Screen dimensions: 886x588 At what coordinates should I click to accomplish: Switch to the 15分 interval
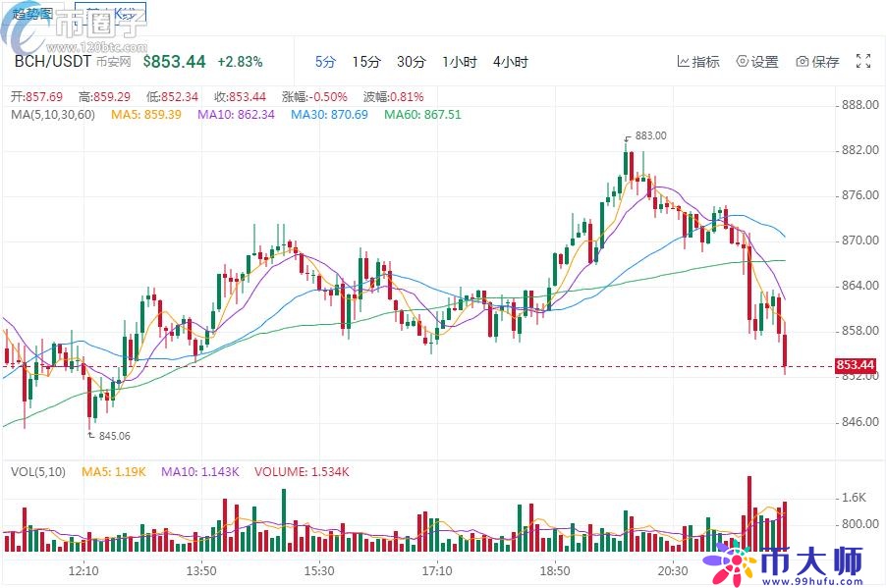(x=365, y=62)
